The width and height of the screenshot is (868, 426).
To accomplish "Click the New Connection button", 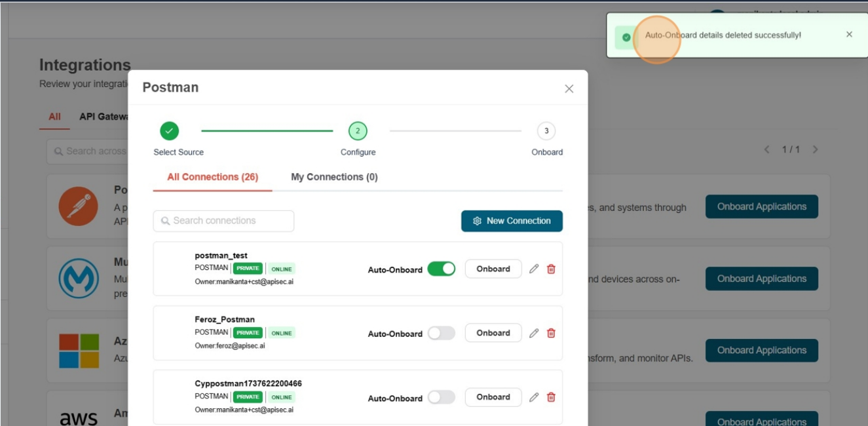I will coord(512,221).
